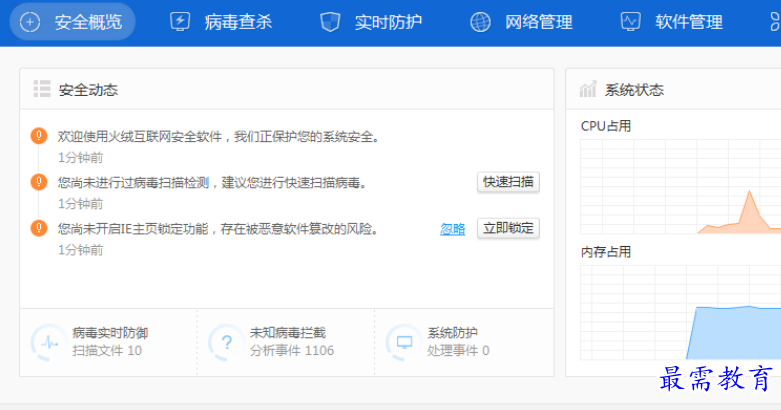Click the orange alert icon on the welcome message
The height and width of the screenshot is (410, 781).
tap(39, 136)
